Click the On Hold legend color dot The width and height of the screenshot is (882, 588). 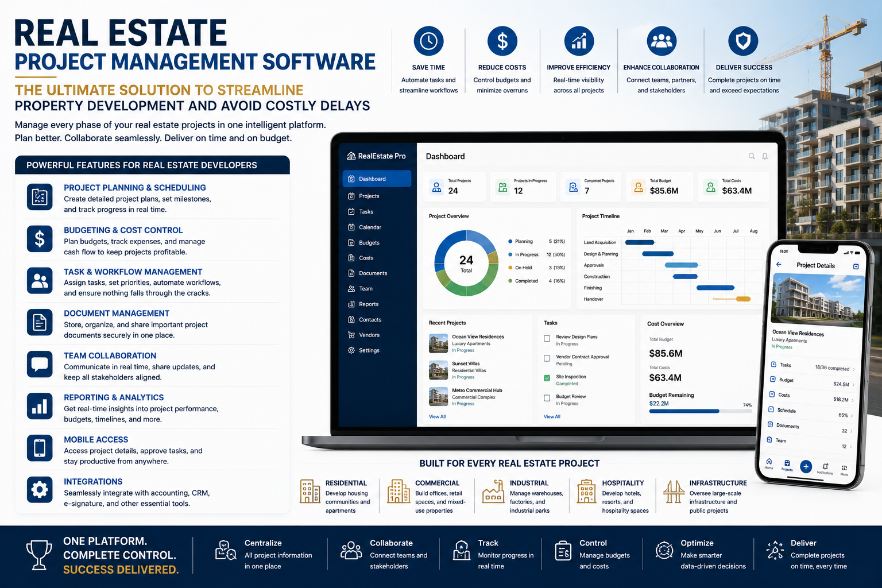[510, 268]
